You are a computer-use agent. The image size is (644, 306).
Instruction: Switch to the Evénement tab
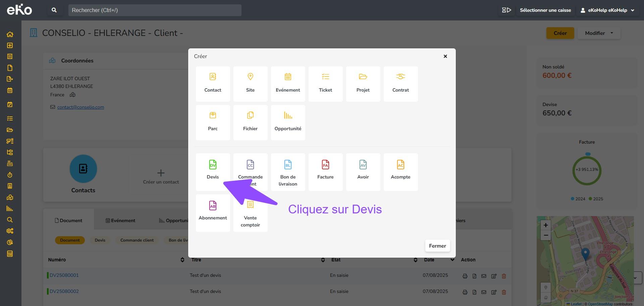click(120, 220)
